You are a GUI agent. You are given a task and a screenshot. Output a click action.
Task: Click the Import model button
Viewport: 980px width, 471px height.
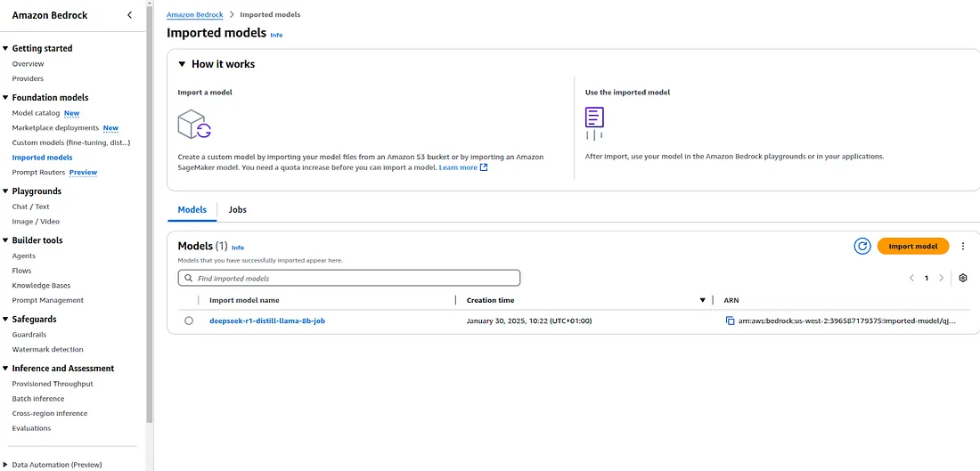(x=913, y=246)
